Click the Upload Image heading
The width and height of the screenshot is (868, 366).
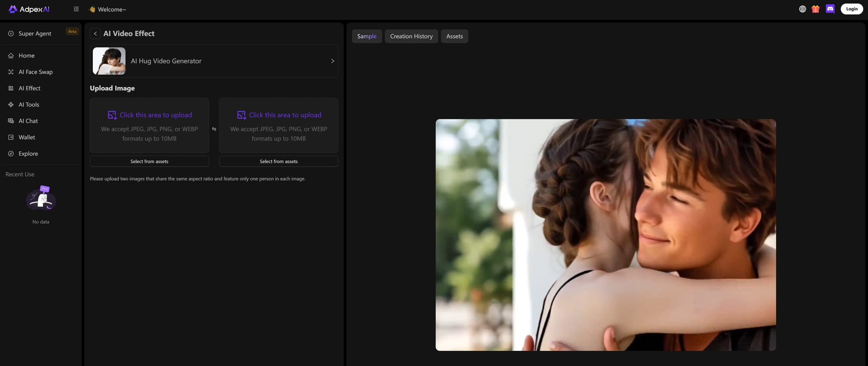(112, 88)
